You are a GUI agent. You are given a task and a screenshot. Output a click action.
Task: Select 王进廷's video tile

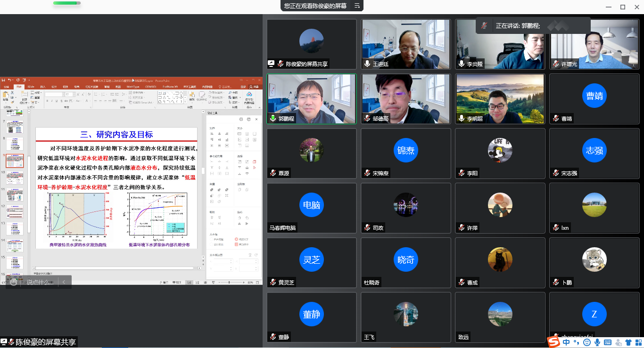pos(406,44)
